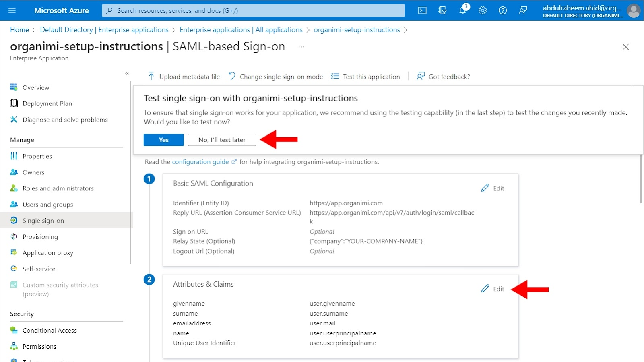
Task: Open the Directories and subscriptions filter icon
Action: point(442,10)
